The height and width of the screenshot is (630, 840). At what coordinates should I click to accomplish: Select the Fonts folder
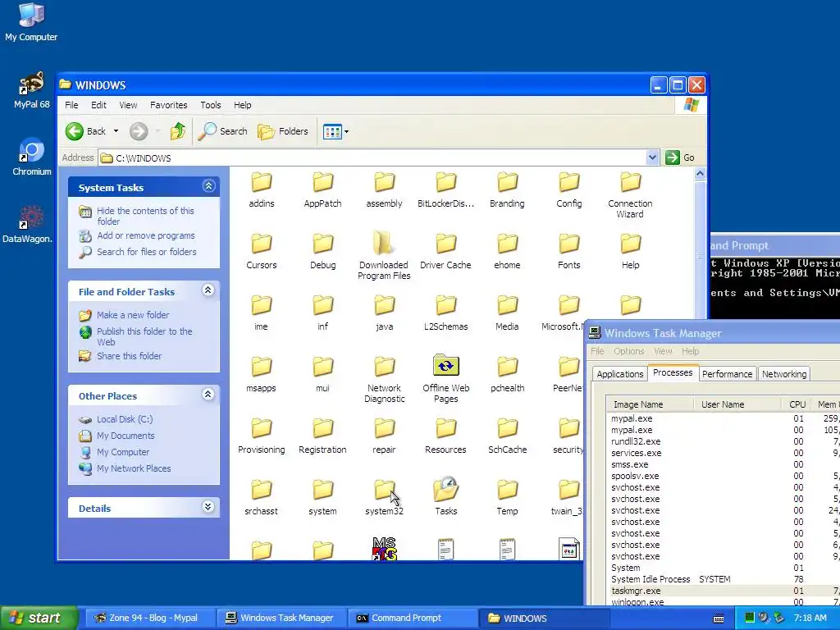(568, 252)
